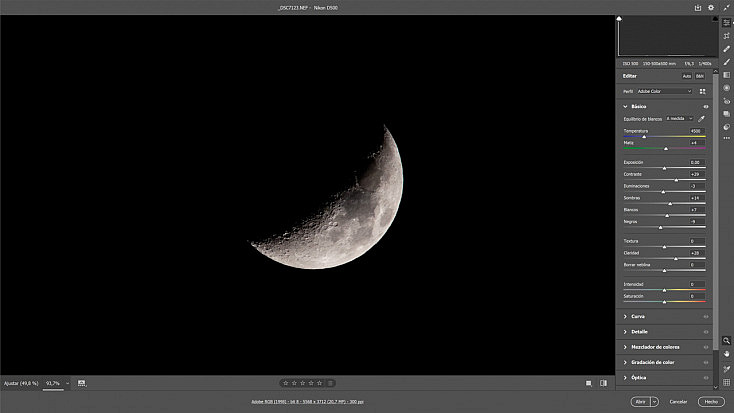Click the Claridad value field
The height and width of the screenshot is (413, 734).
pos(697,253)
